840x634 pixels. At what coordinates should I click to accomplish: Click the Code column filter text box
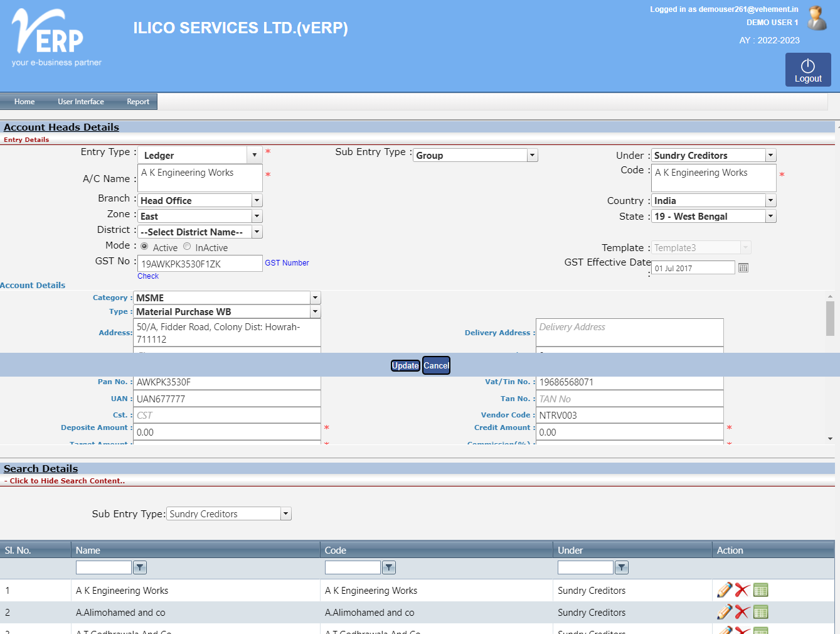click(353, 567)
